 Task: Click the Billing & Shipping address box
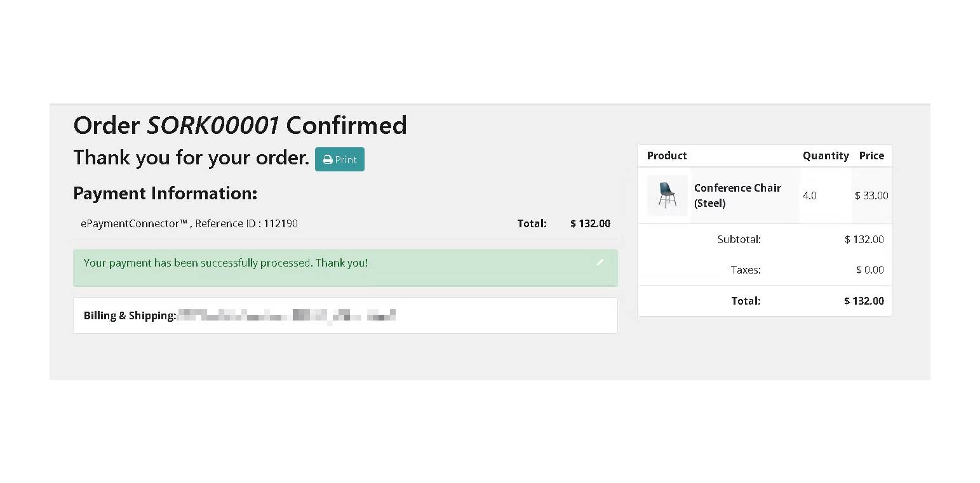coord(346,315)
